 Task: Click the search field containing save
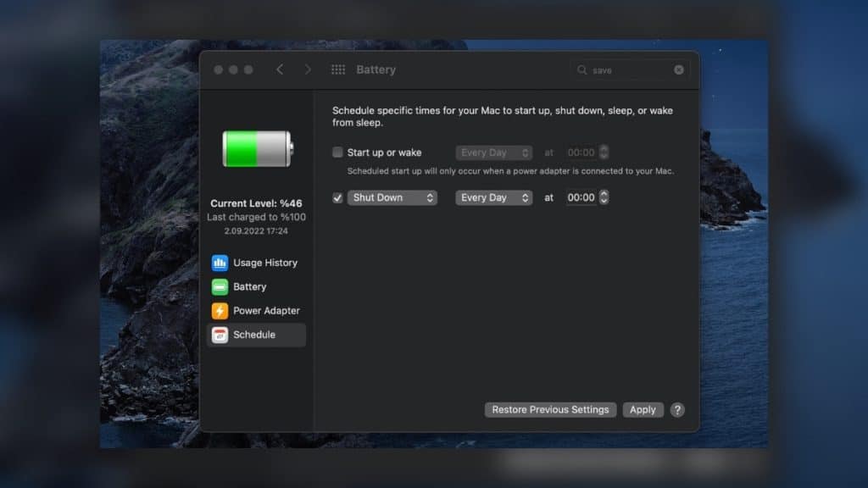tap(630, 69)
